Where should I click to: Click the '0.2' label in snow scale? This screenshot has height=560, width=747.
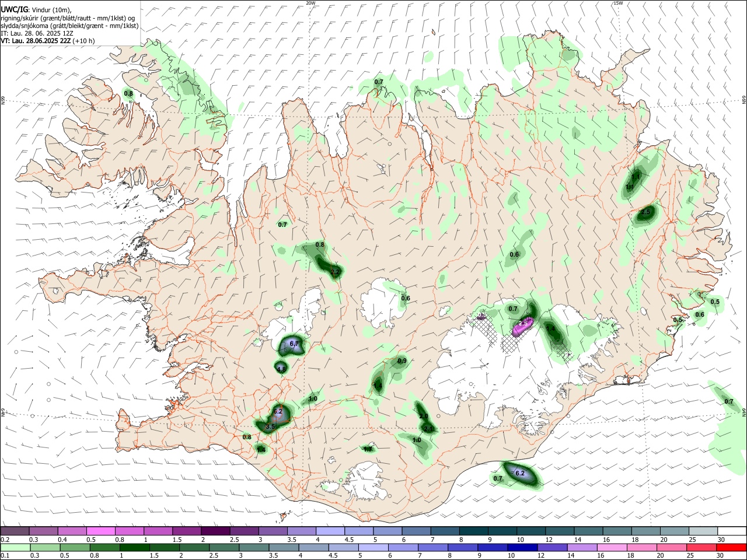pyautogui.click(x=5, y=540)
